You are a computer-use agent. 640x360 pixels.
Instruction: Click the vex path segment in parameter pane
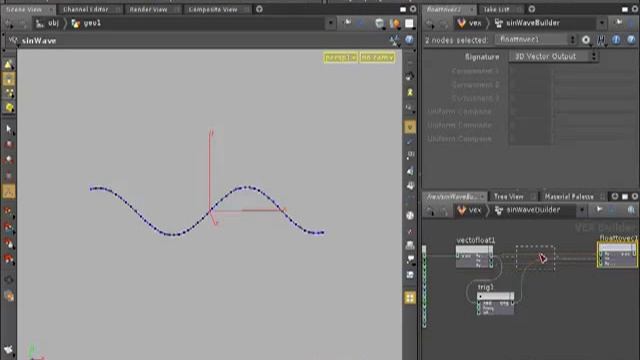470,23
